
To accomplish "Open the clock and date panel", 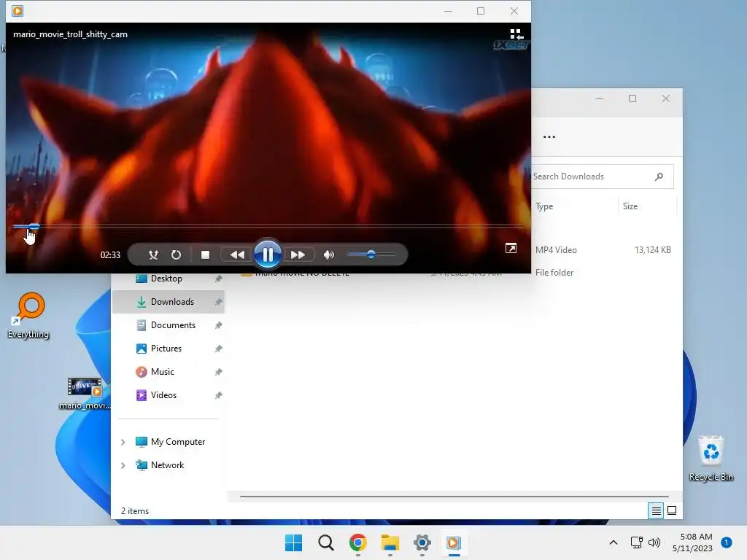I will 692,542.
